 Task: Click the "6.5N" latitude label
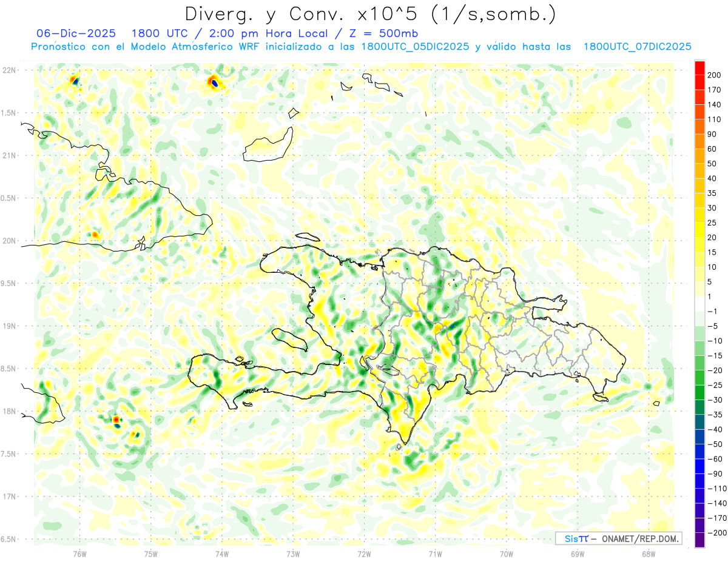[9, 539]
